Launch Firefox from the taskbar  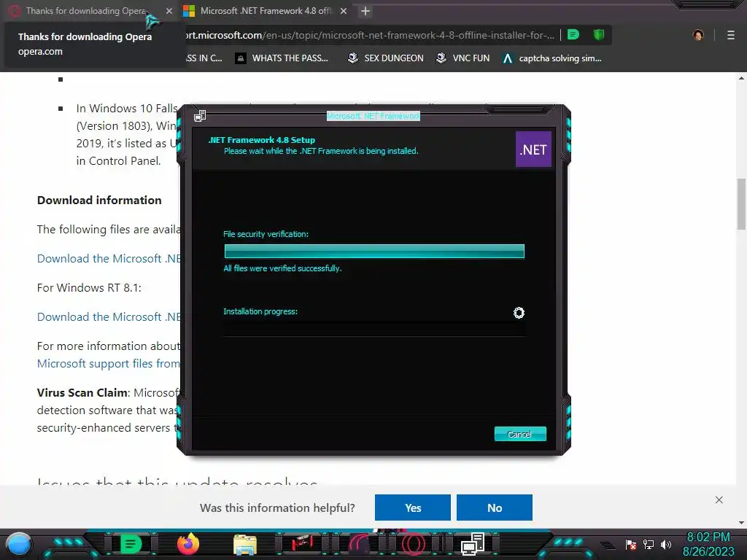coord(188,544)
